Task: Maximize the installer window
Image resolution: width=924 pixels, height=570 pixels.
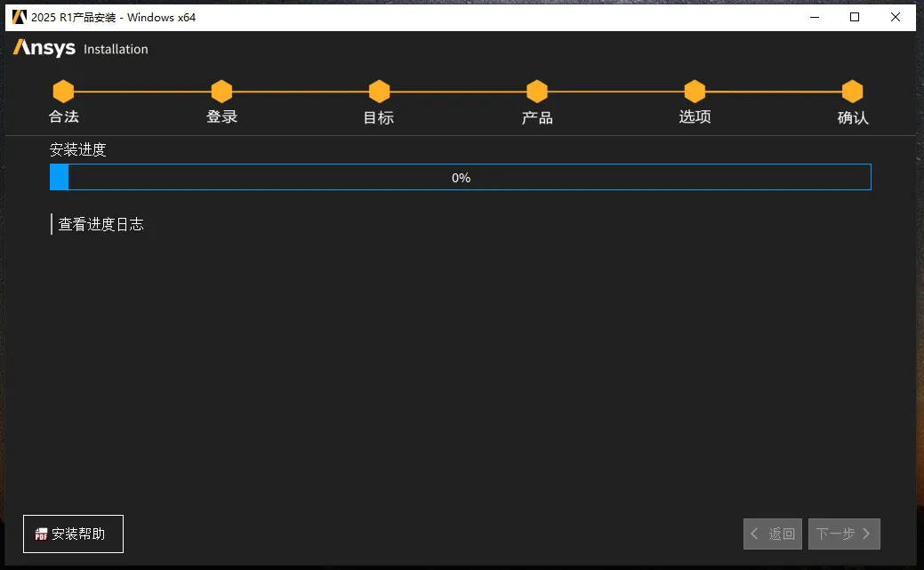Action: [x=855, y=17]
